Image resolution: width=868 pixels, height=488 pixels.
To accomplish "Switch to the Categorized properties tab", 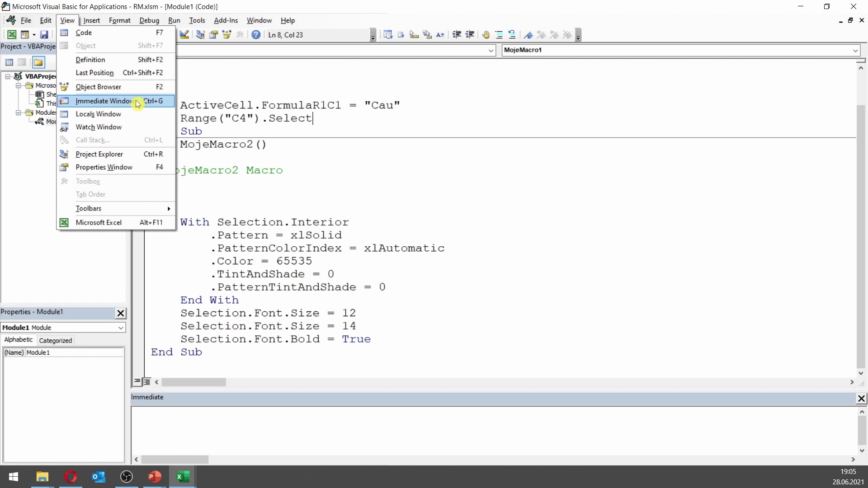I will [x=55, y=340].
